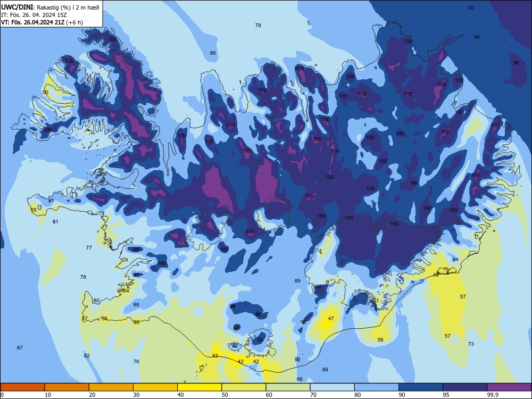The height and width of the screenshot is (399, 532).
Task: Click the legend label 90
Action: pyautogui.click(x=402, y=395)
